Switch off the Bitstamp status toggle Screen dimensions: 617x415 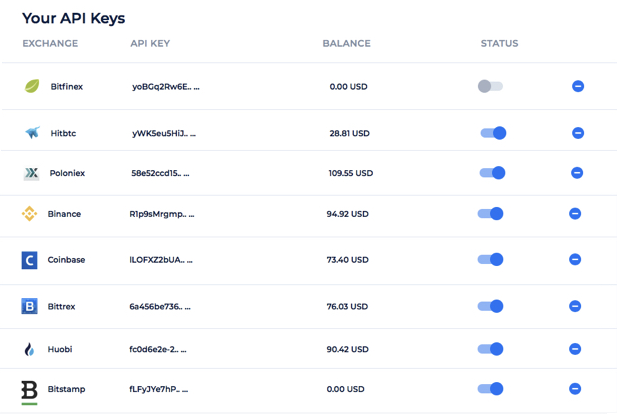(x=490, y=389)
